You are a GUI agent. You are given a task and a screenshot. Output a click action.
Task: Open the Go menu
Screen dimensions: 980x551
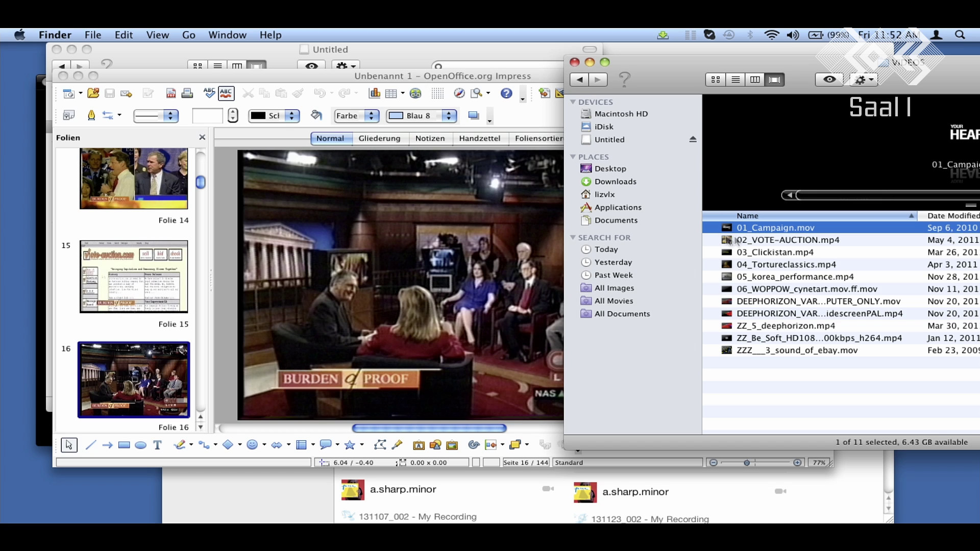tap(189, 35)
